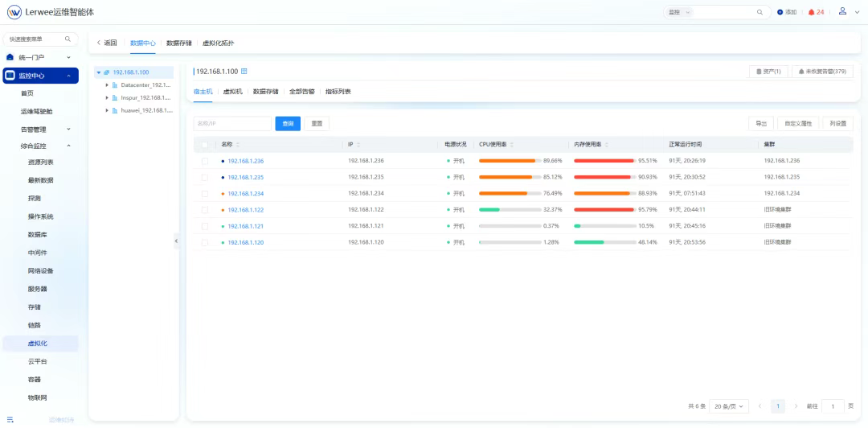Viewport: 868px width, 428px height.
Task: Sort the table by the 名称 column sort icon
Action: [x=238, y=145]
